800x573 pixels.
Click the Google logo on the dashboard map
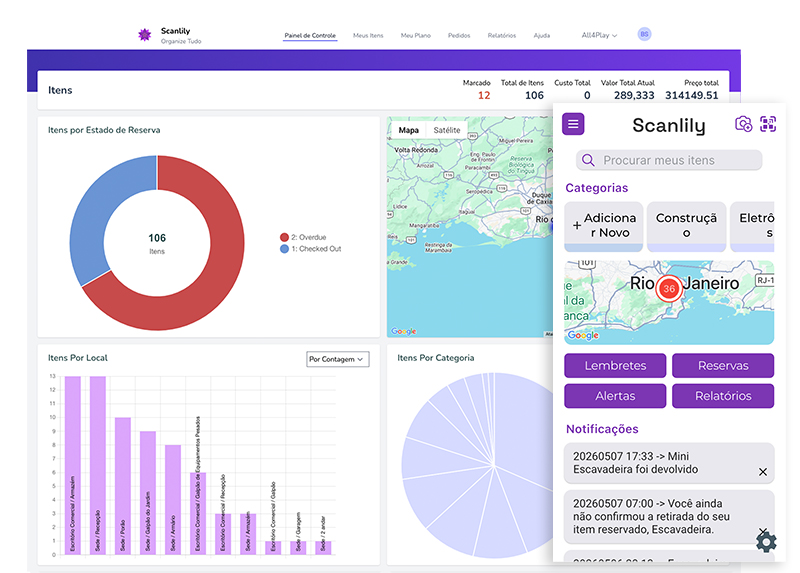404,331
